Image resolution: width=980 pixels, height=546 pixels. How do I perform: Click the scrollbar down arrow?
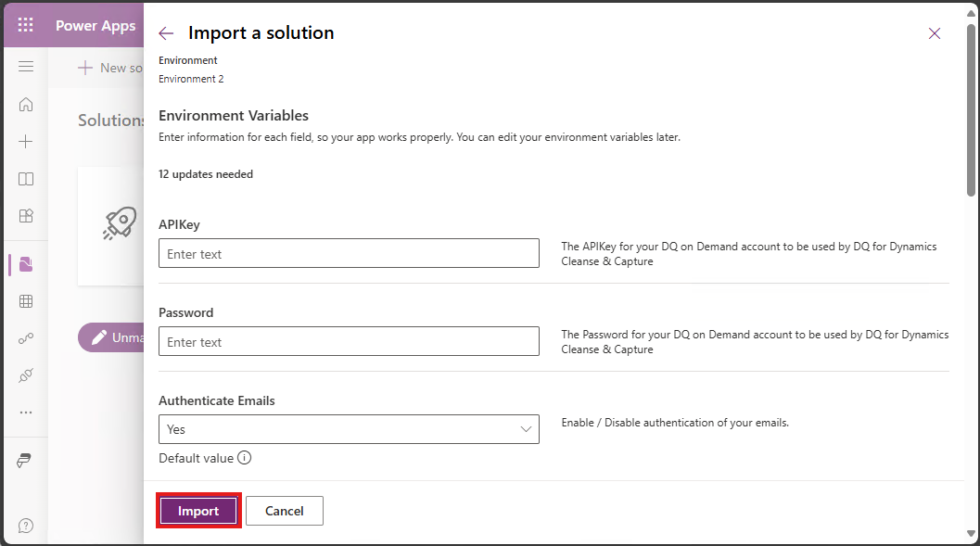(971, 534)
